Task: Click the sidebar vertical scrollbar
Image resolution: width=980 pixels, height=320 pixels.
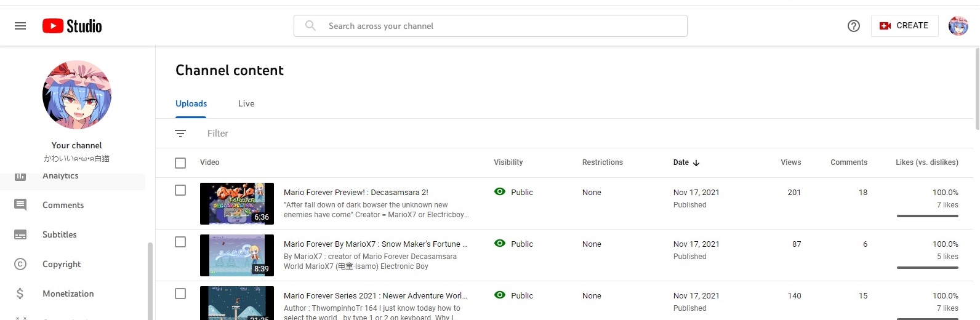Action: tap(150, 281)
